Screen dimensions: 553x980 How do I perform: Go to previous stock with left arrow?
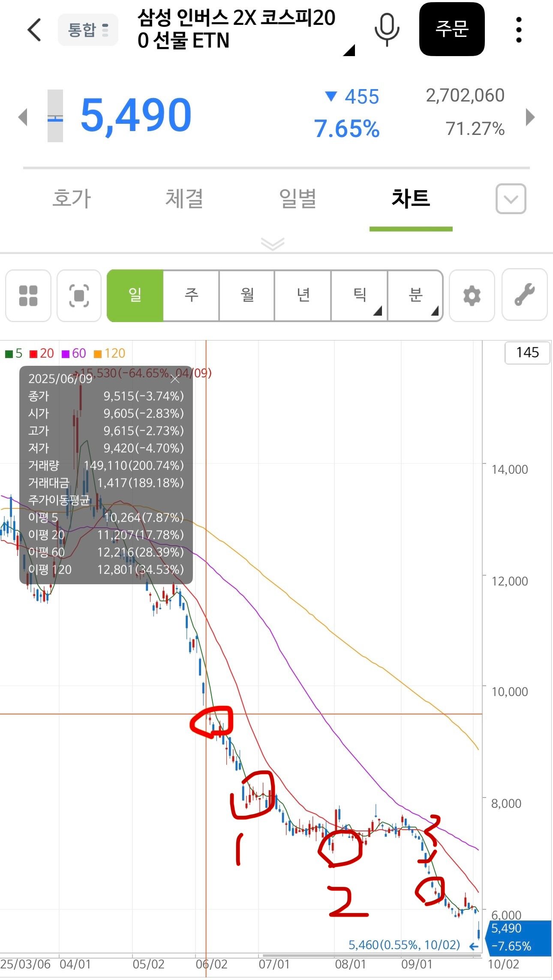tap(23, 117)
